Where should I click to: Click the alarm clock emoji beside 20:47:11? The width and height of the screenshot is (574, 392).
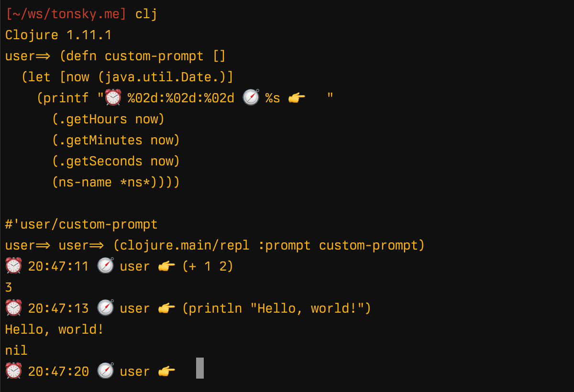13,266
